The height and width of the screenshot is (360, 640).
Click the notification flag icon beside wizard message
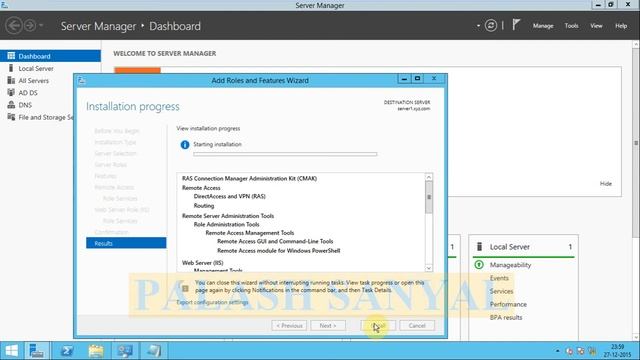pyautogui.click(x=185, y=289)
